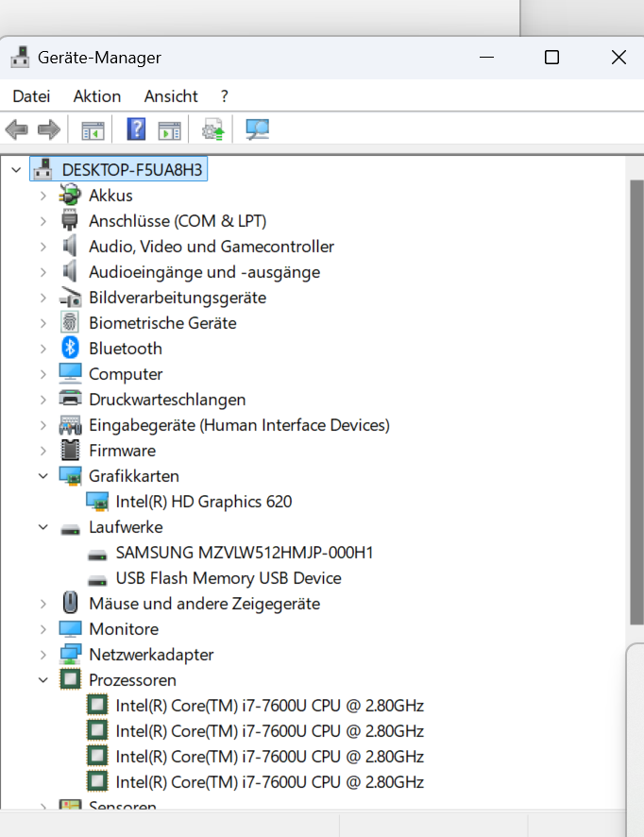This screenshot has width=644, height=837.
Task: Click the Eingabegeräte HID icon
Action: pos(70,425)
